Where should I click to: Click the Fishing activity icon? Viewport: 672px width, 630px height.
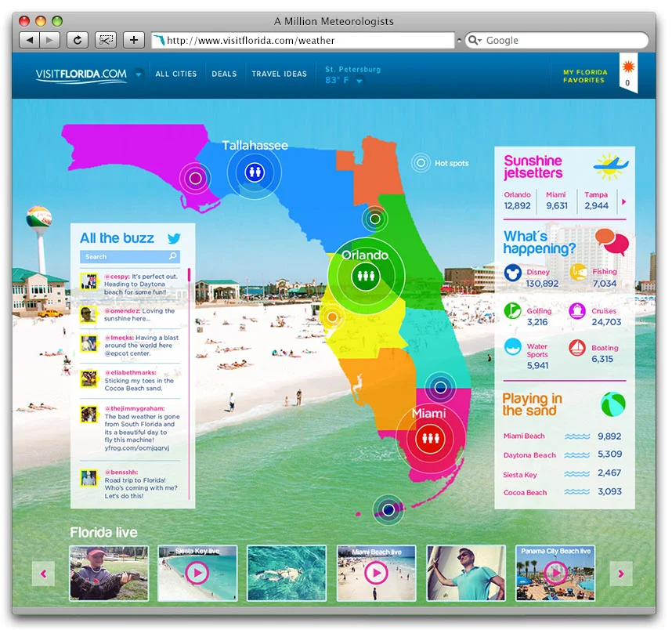(578, 273)
